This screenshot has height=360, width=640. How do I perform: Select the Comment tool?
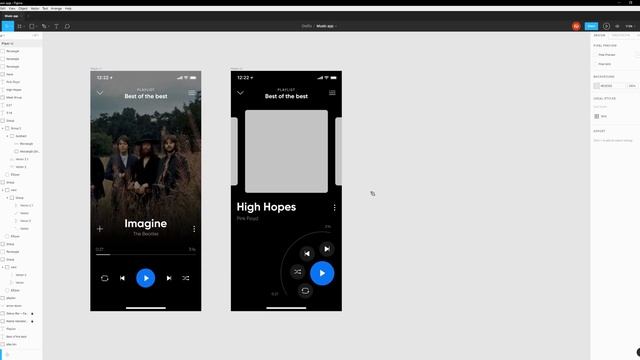coord(67,26)
